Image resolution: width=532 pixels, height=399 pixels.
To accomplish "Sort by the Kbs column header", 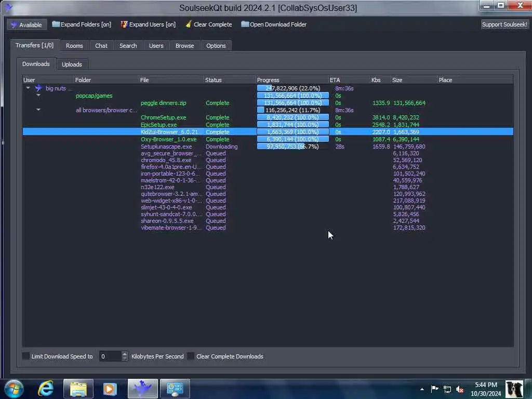I will (x=381, y=80).
